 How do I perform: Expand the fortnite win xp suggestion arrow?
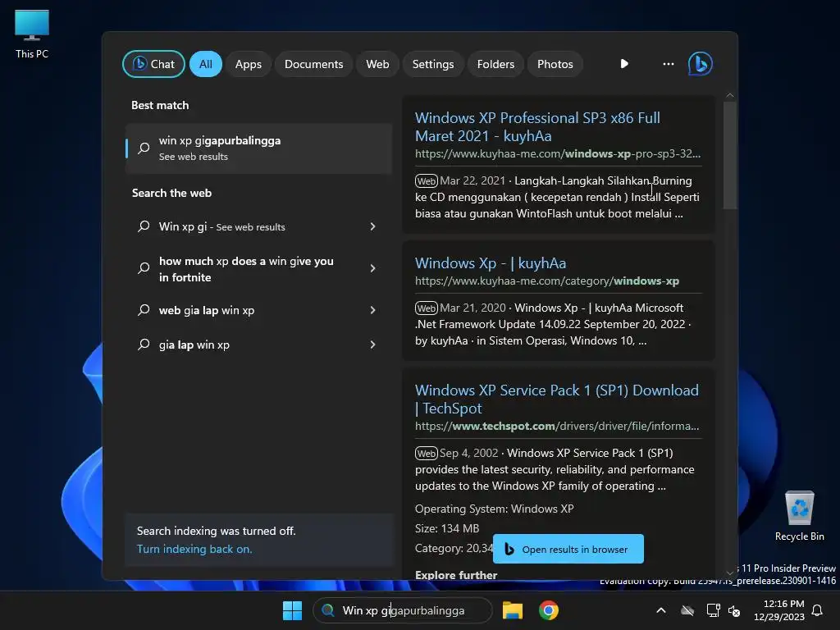373,268
